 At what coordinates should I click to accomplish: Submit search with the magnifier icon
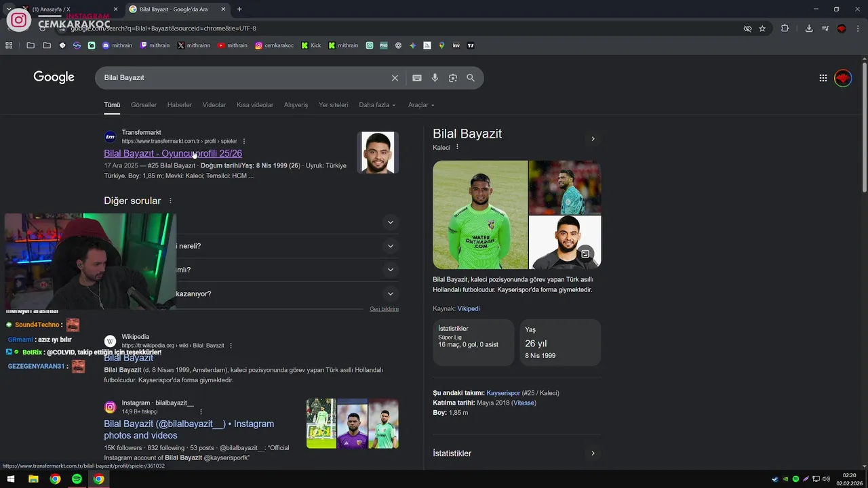(471, 78)
